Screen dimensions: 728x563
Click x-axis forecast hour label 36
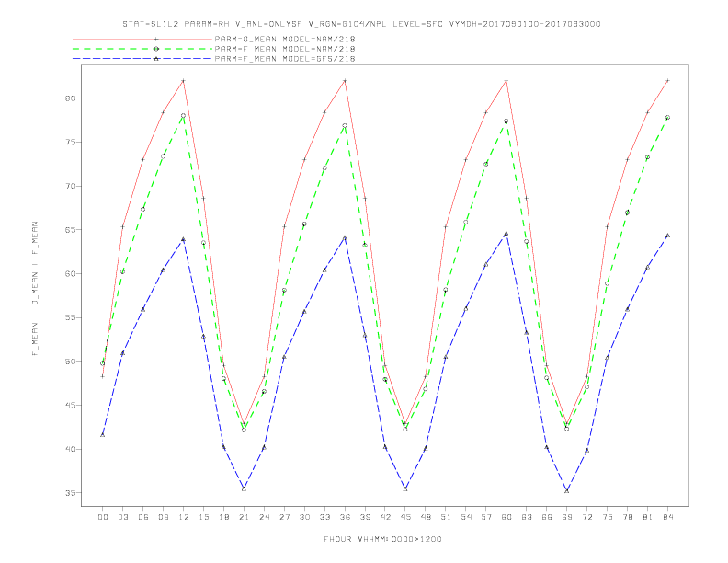pos(345,517)
